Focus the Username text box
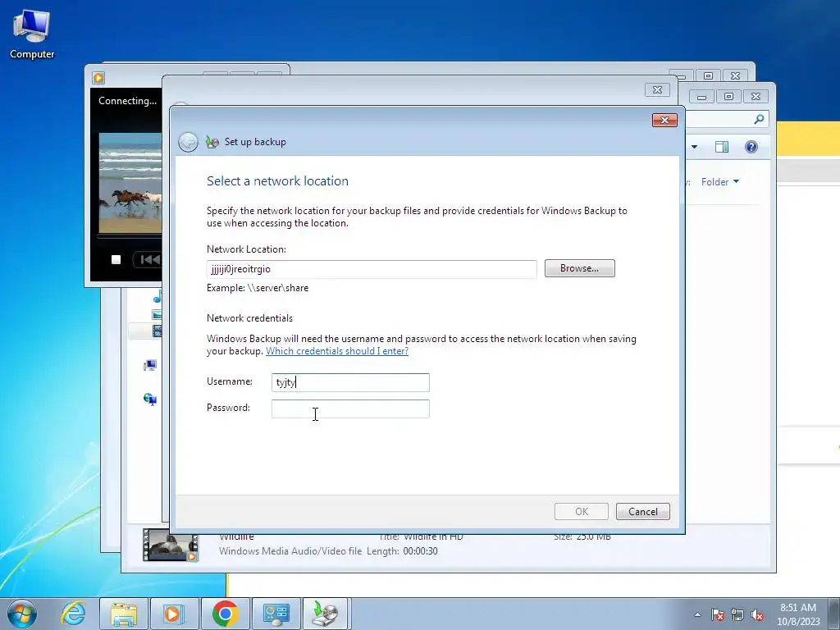 350,382
